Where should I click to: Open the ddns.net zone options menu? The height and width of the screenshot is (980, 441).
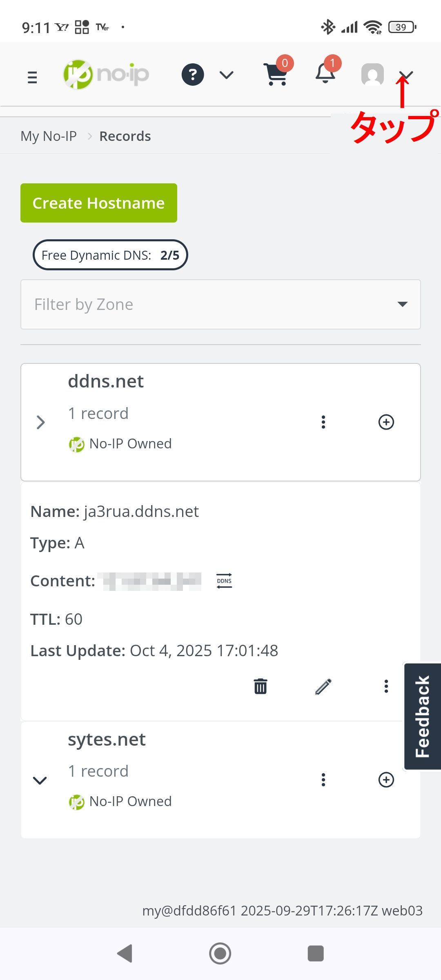coord(323,422)
